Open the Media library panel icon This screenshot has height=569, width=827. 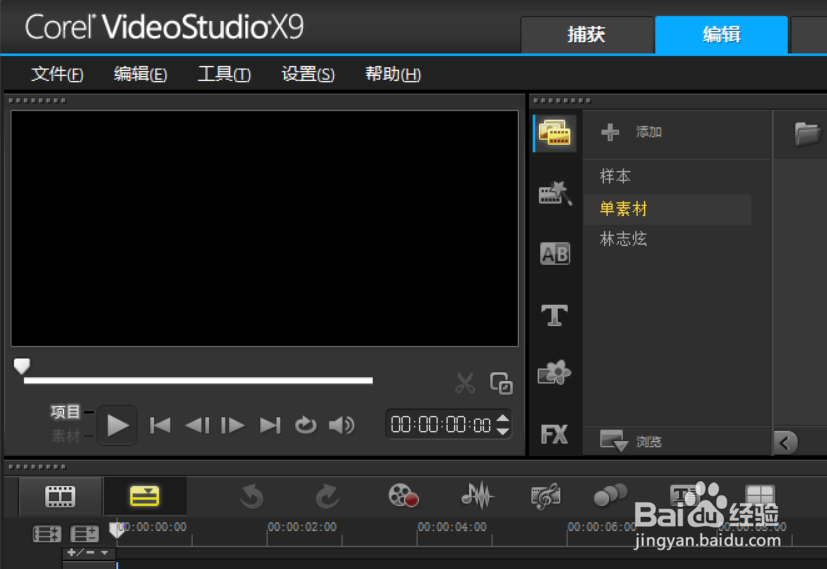pyautogui.click(x=554, y=133)
